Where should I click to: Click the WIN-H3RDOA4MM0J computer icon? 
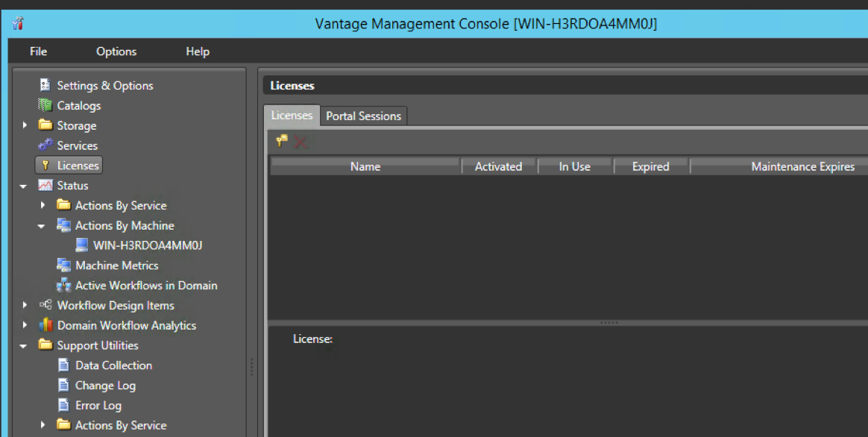click(x=82, y=245)
